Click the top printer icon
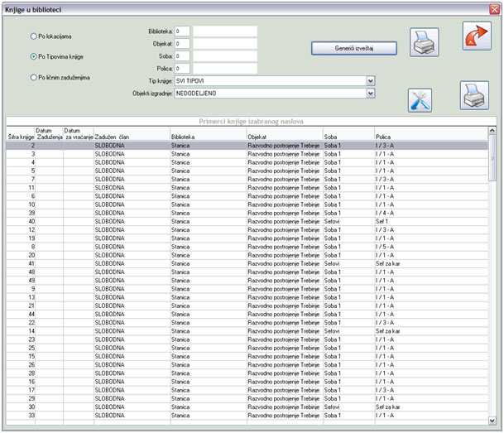504x433 pixels. [425, 41]
